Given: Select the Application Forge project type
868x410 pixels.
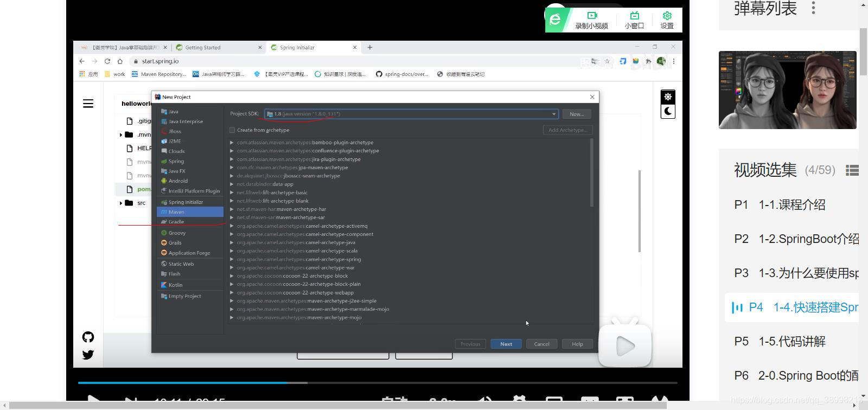Looking at the screenshot, I should click(190, 253).
